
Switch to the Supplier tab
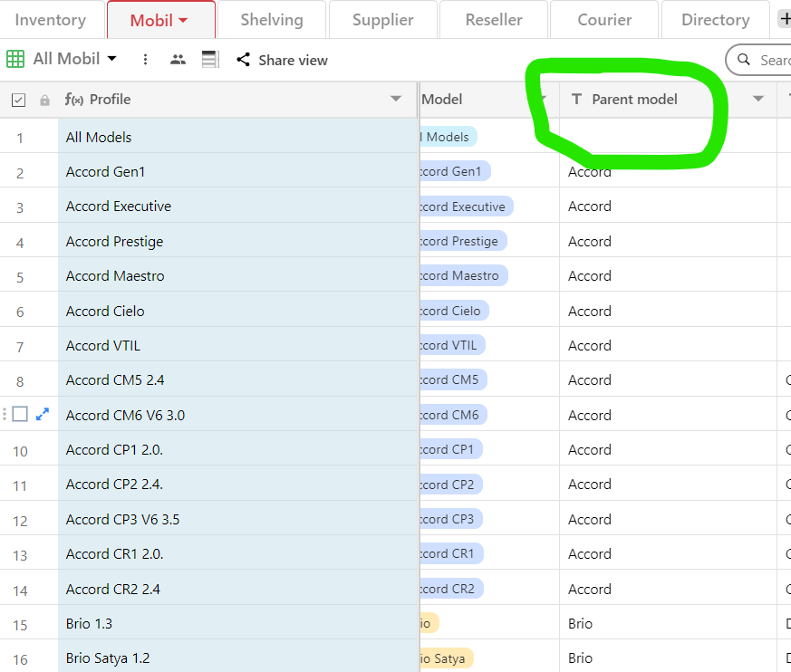pos(382,20)
